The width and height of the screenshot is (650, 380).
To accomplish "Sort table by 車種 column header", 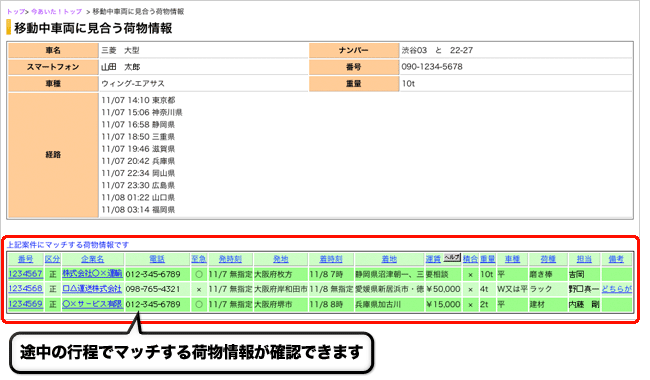I will 512,259.
